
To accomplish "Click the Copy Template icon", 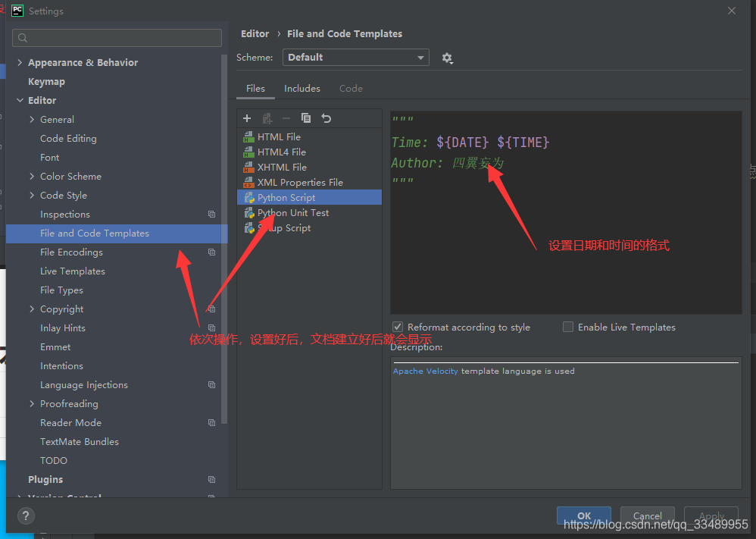I will tap(306, 118).
